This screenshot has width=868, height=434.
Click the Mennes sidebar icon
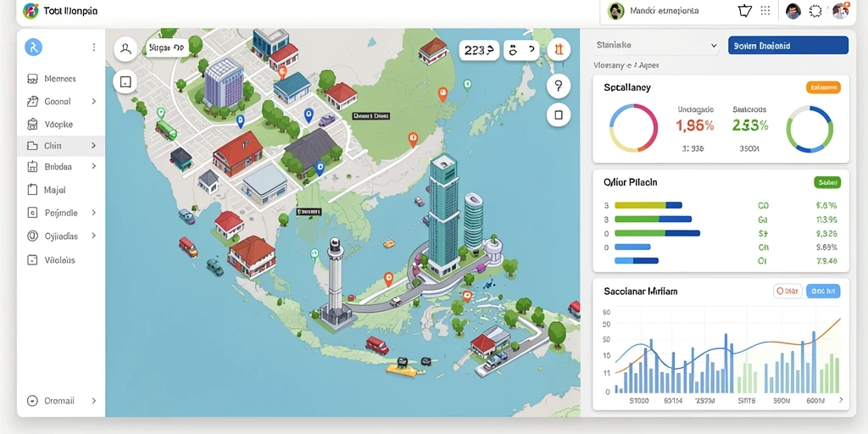click(32, 79)
